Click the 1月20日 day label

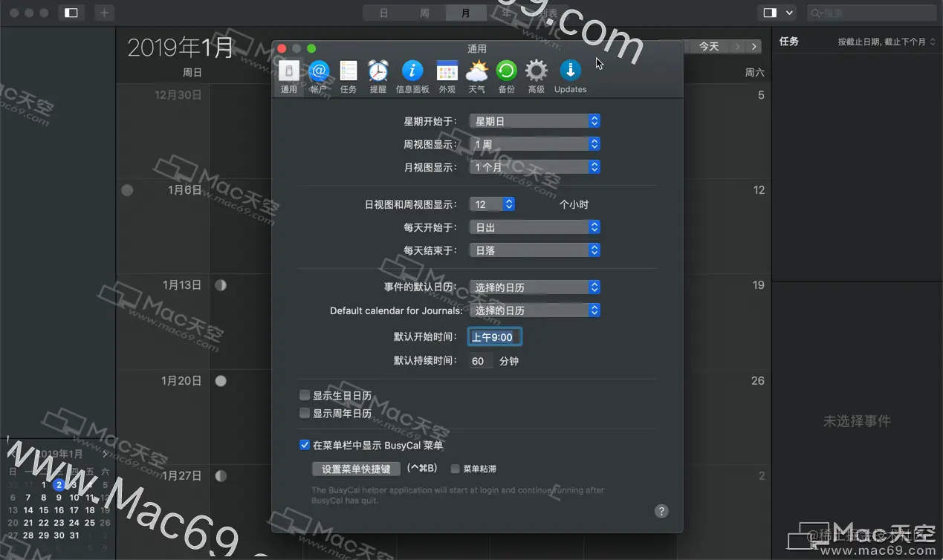pyautogui.click(x=181, y=381)
